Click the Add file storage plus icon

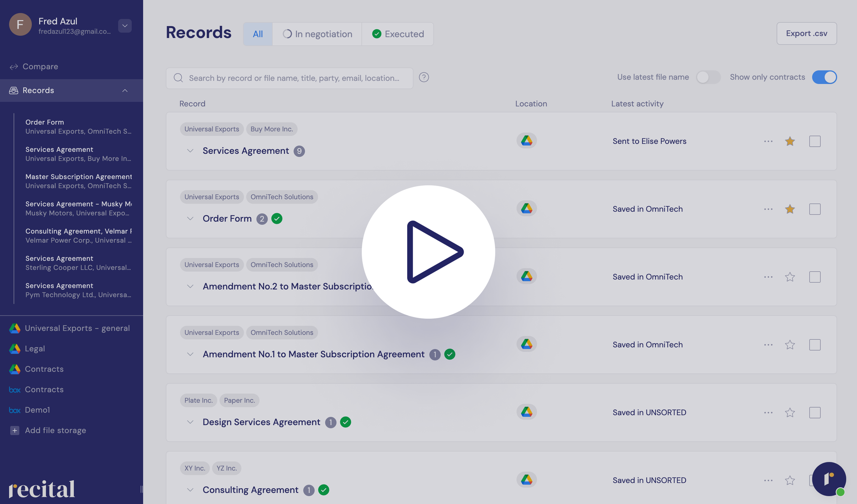click(15, 430)
